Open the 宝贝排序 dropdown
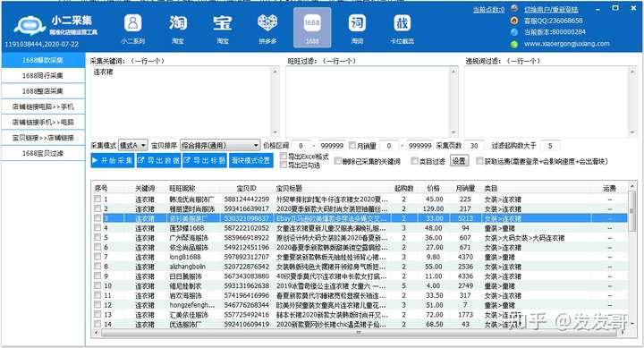 pyautogui.click(x=220, y=146)
